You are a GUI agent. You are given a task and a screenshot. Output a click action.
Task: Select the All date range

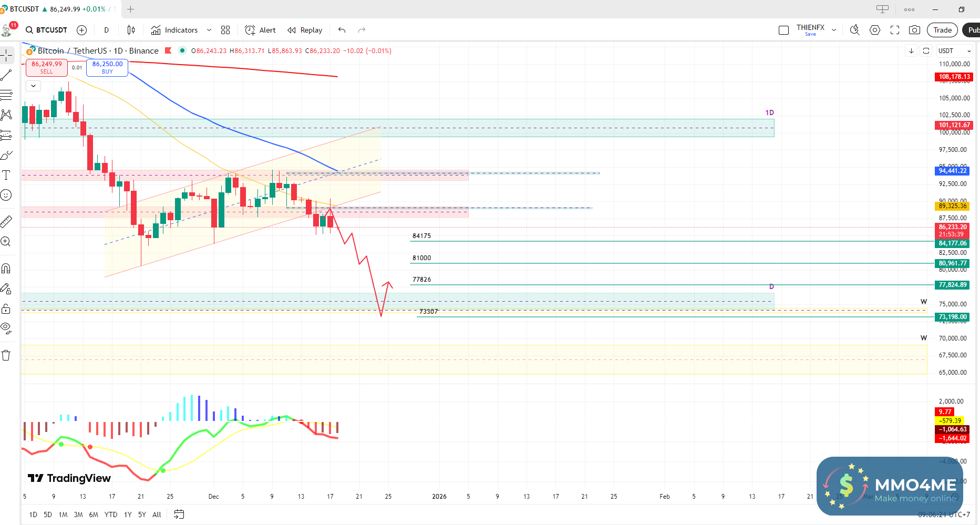pyautogui.click(x=157, y=514)
